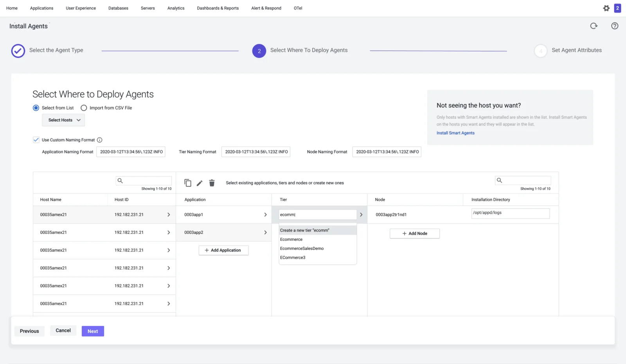
Task: Click the Next button
Action: [x=93, y=331]
